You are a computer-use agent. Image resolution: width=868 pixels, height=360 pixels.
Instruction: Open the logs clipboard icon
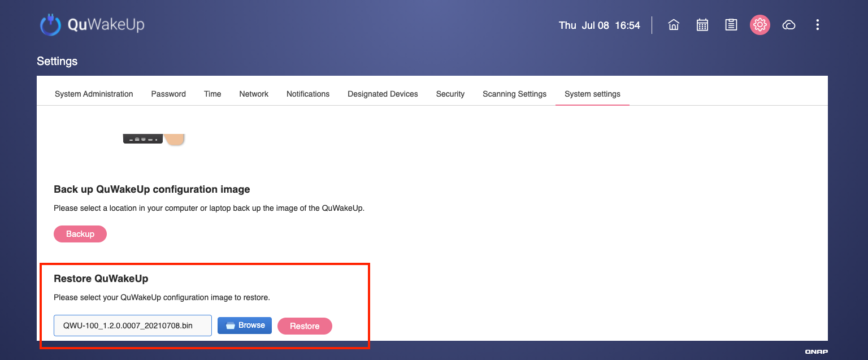731,25
